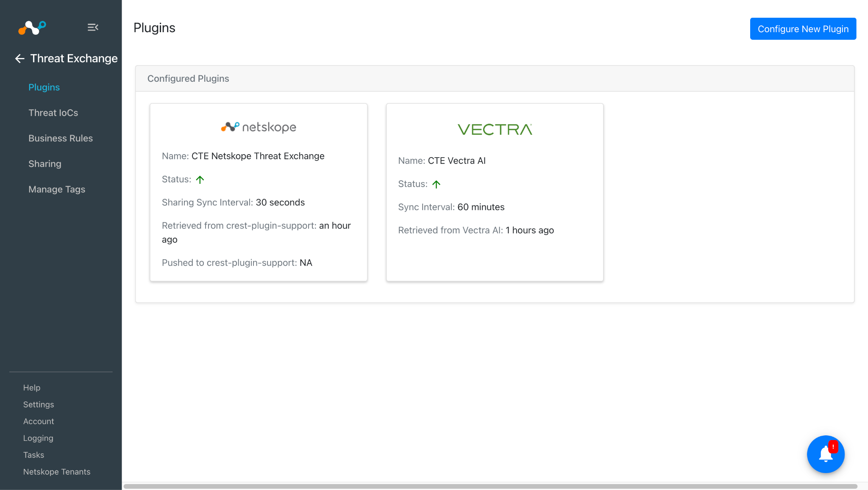
Task: Open the notification bell
Action: pyautogui.click(x=826, y=454)
